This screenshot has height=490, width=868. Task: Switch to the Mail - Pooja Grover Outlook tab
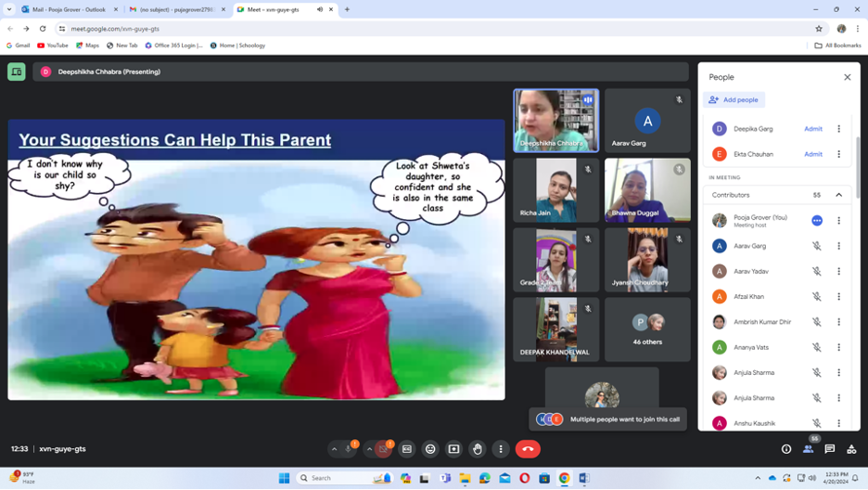click(70, 9)
